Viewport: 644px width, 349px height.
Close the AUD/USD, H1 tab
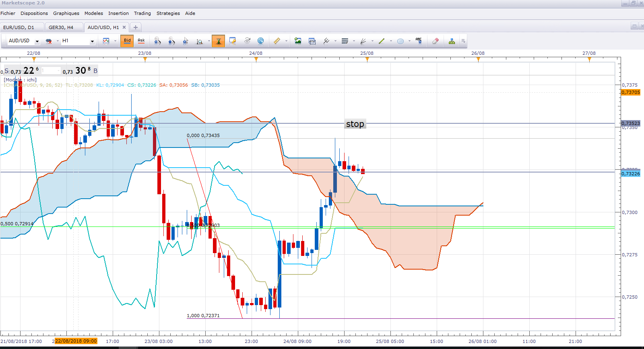pos(124,27)
